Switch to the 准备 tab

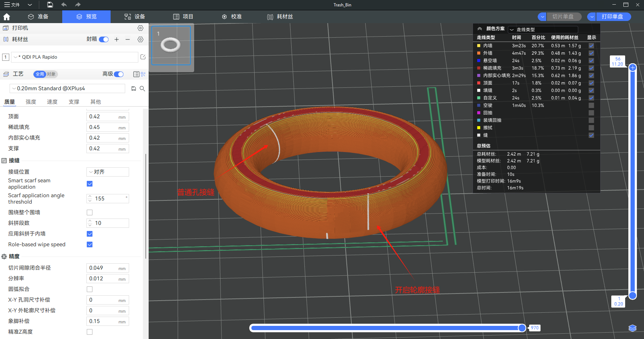click(x=38, y=17)
